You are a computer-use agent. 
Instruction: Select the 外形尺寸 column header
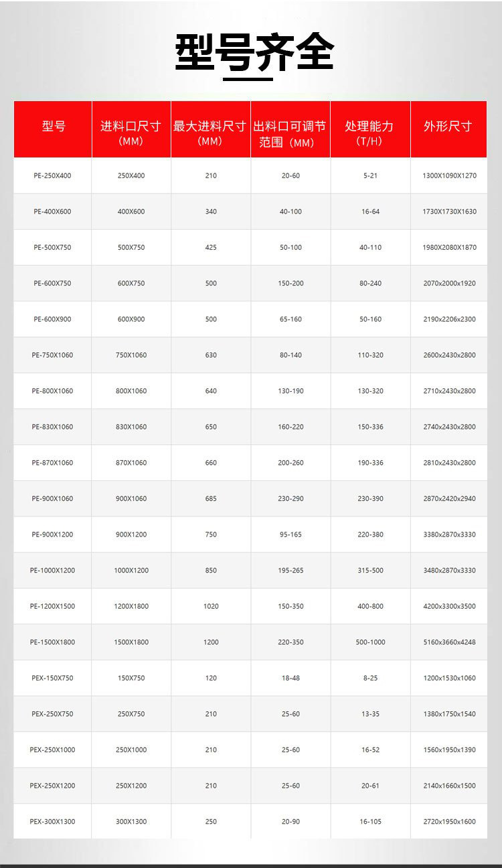pos(448,127)
